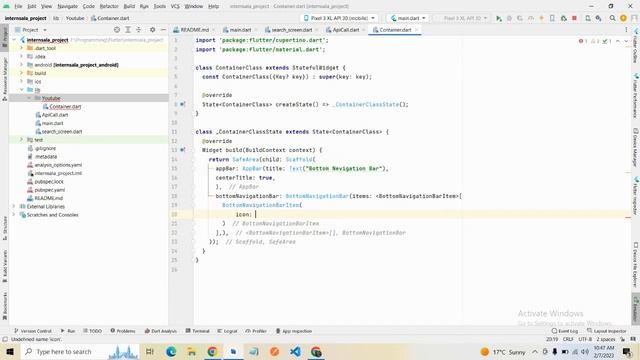Viewport: 640px width, 360px height.
Task: Open Chrome from the taskbar
Action: point(212,351)
